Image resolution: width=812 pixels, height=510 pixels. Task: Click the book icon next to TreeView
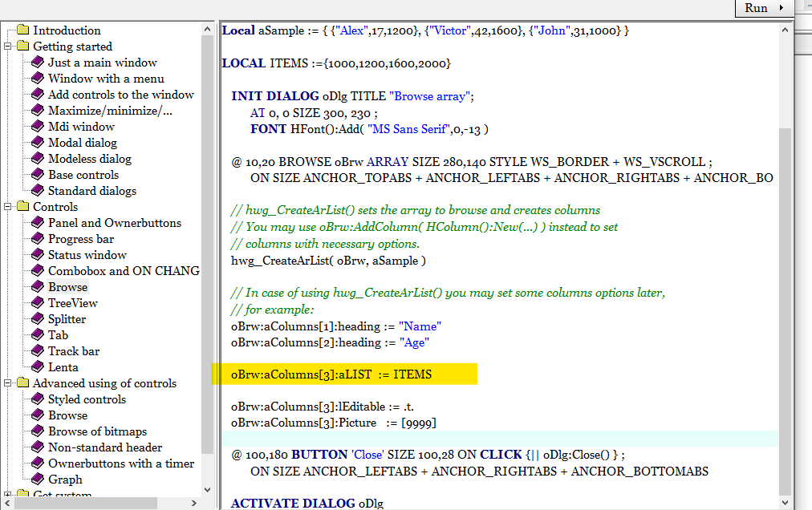coord(37,303)
